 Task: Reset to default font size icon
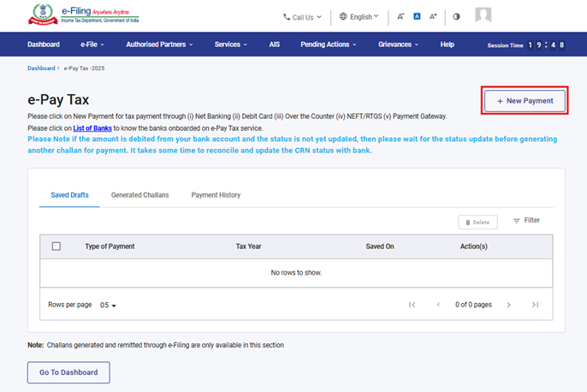click(x=417, y=16)
